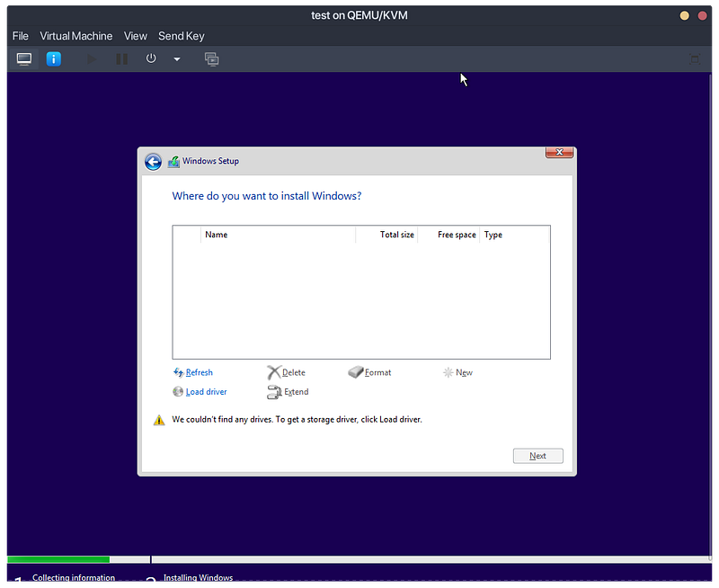719x588 pixels.
Task: Start the virtual machine play icon
Action: tap(92, 59)
